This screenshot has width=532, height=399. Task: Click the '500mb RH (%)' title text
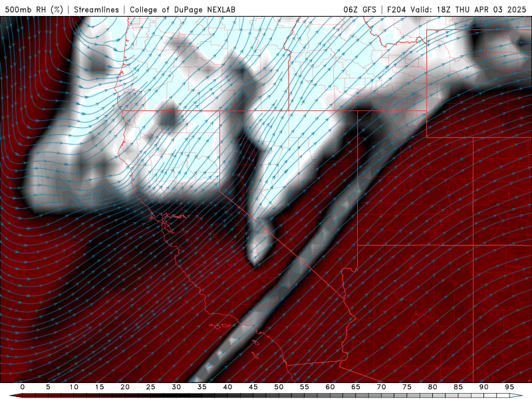tap(35, 9)
